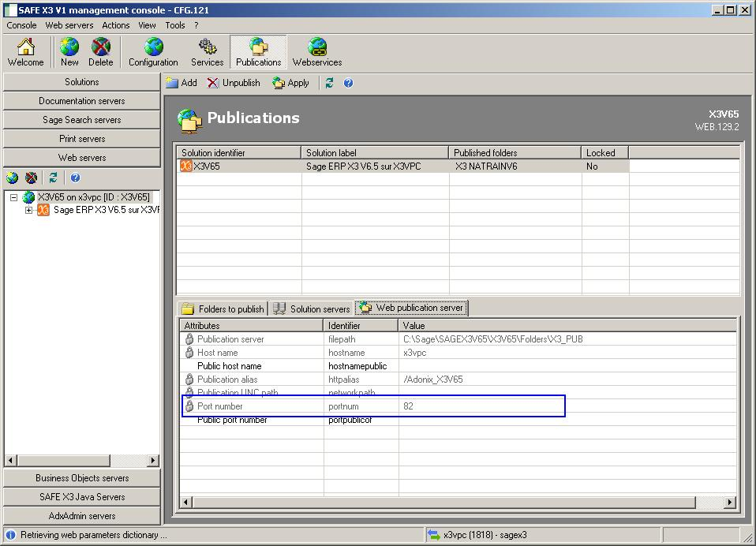Open Print servers sidebar section
Viewport: 756px width, 546px height.
point(82,139)
